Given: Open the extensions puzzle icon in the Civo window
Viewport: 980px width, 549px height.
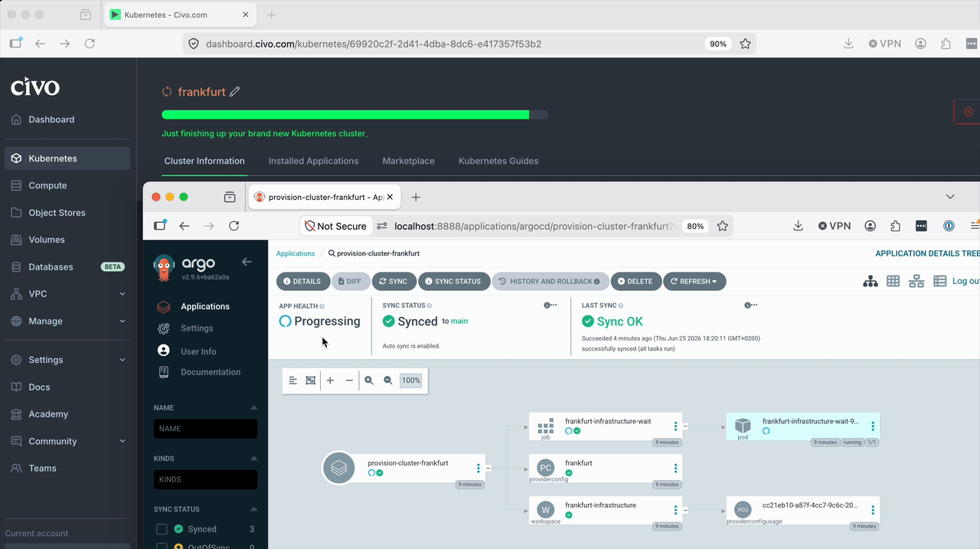Looking at the screenshot, I should (x=946, y=44).
